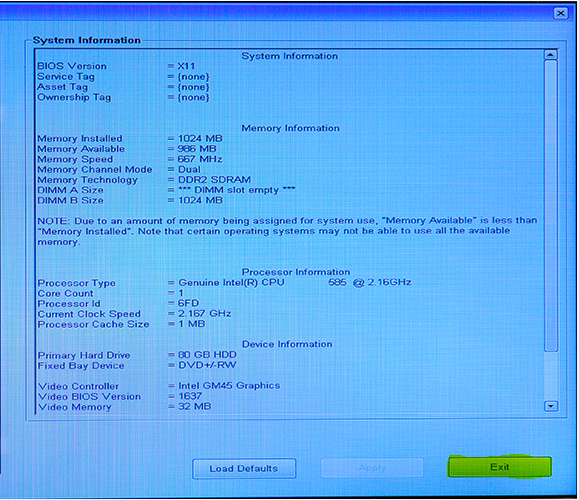The image size is (579, 500).
Task: Select the Video Controller row
Action: click(x=159, y=386)
